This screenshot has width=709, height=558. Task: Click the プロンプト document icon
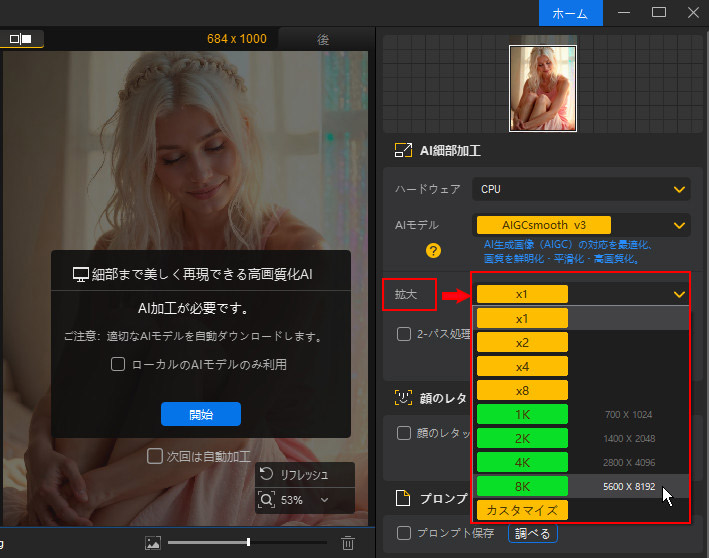[x=403, y=498]
